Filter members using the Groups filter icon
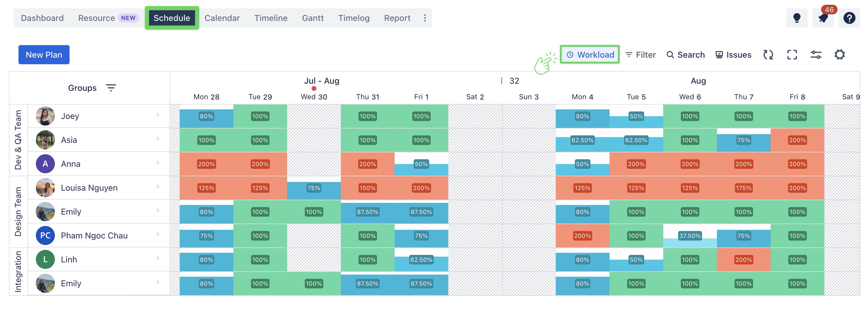This screenshot has width=868, height=309. pos(111,88)
